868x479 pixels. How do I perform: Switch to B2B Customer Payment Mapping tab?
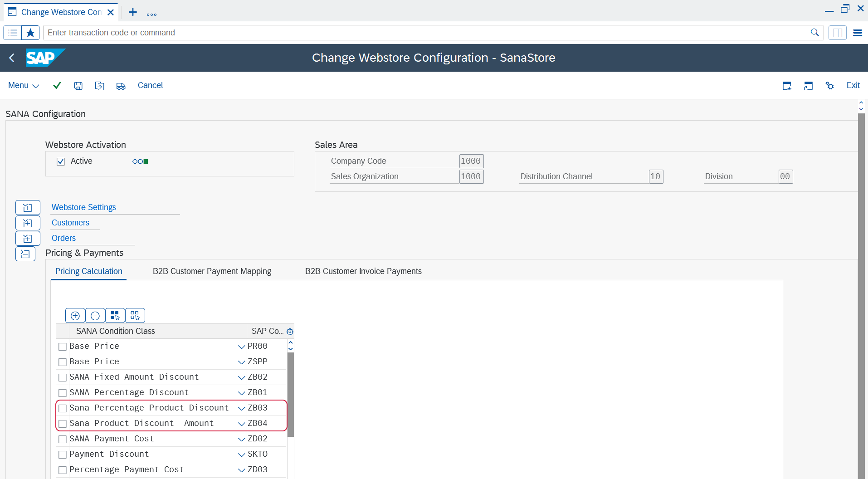212,271
